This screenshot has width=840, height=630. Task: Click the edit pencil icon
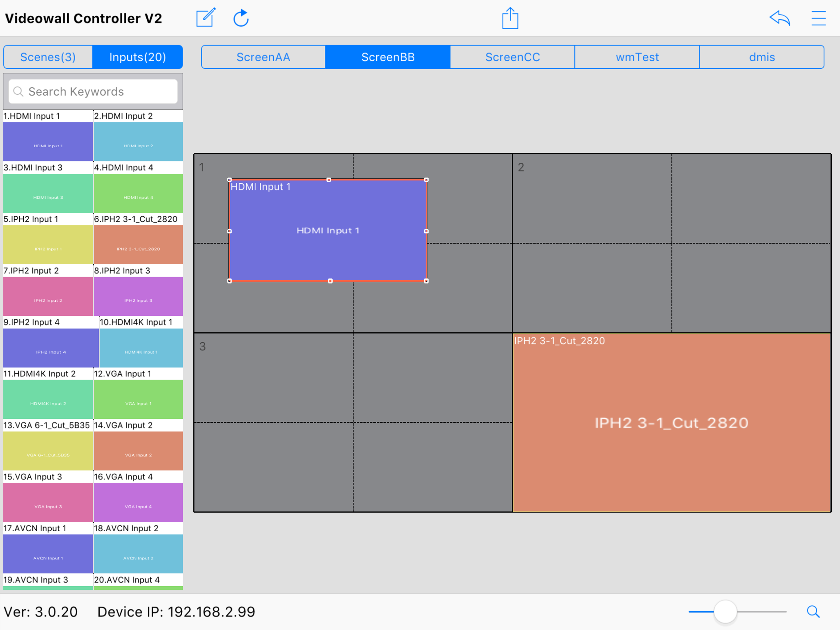[205, 18]
